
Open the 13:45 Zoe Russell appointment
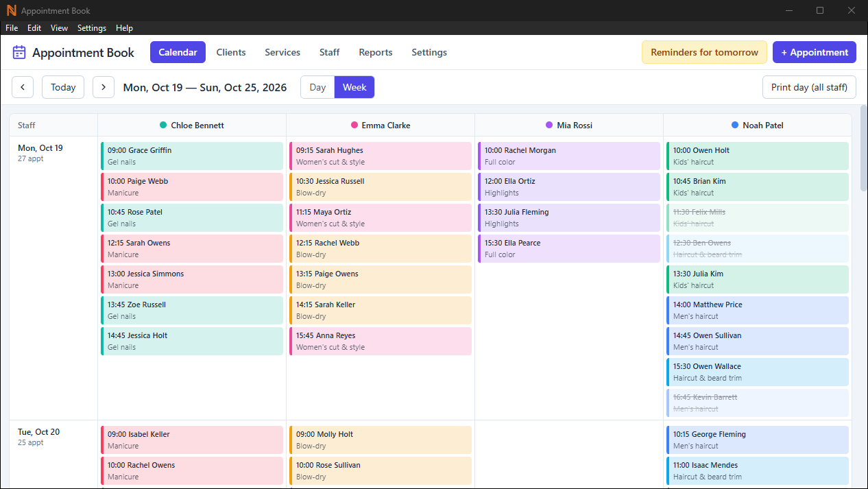pos(192,310)
